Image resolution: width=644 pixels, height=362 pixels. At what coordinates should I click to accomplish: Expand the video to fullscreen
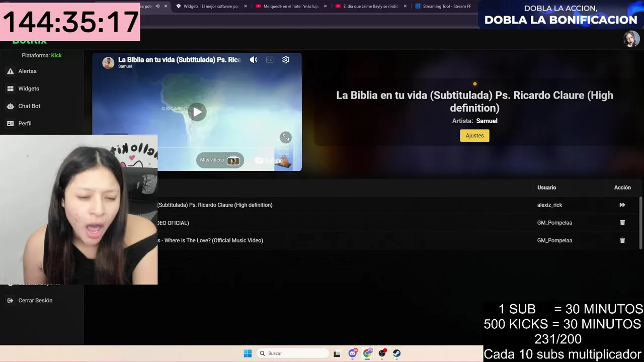285,137
